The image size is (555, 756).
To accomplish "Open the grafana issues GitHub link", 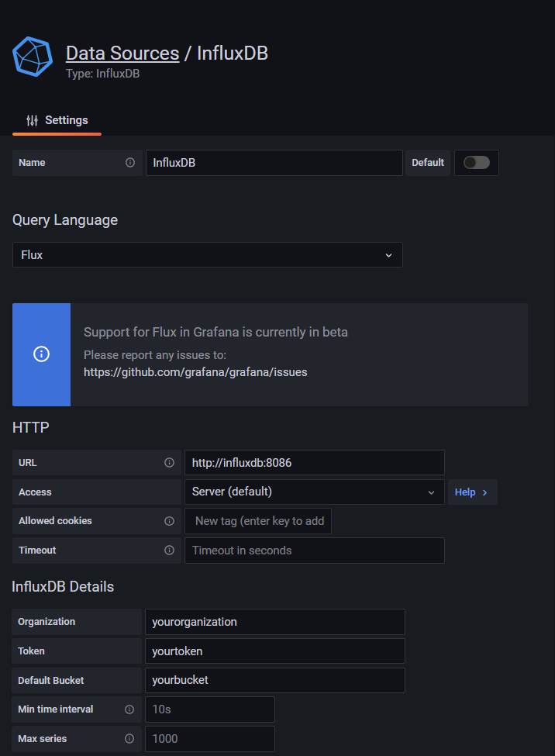I will [195, 372].
